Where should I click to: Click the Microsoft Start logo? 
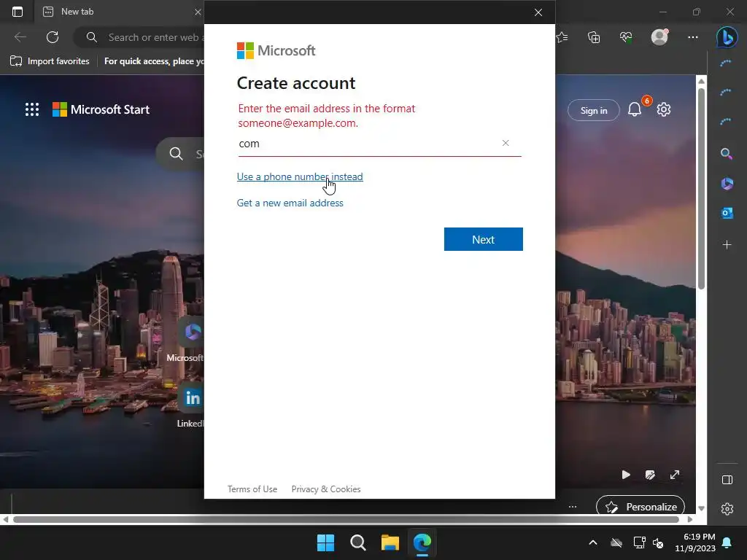pyautogui.click(x=101, y=109)
